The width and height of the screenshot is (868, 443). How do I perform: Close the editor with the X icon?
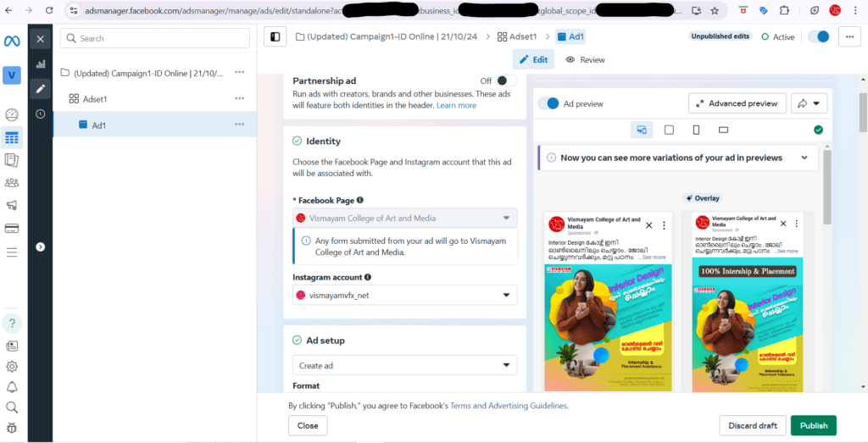(41, 39)
